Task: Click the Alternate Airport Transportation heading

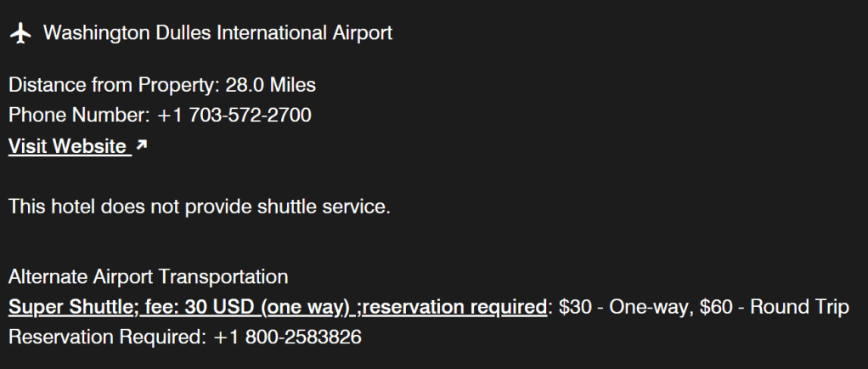Action: pyautogui.click(x=148, y=277)
